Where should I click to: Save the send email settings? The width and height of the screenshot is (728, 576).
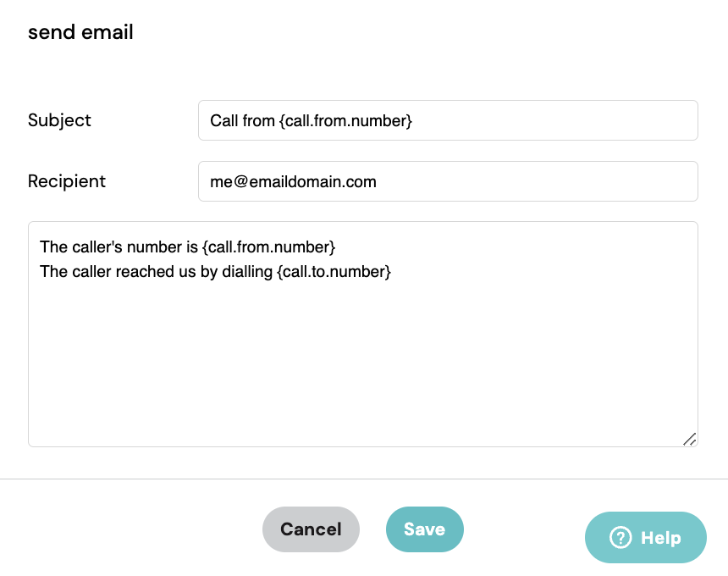[x=424, y=529]
